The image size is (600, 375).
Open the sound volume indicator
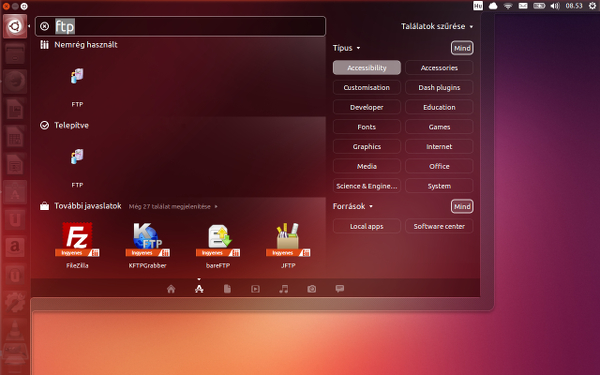555,6
